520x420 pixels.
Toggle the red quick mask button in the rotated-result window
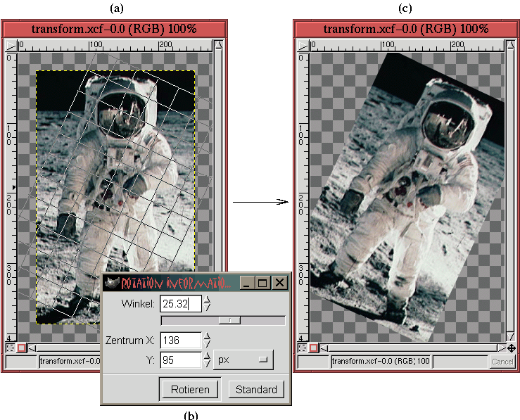312,348
